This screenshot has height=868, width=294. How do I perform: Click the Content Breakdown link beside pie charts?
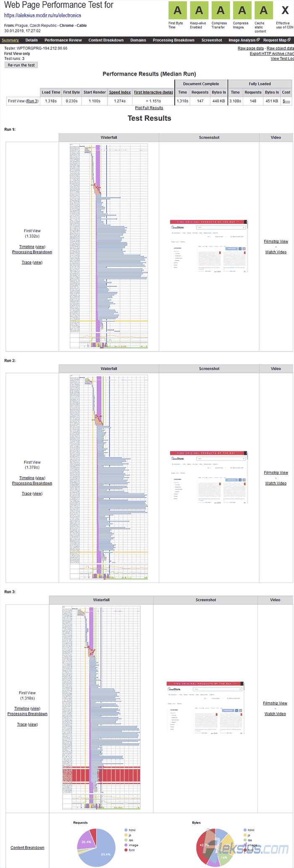click(x=27, y=848)
